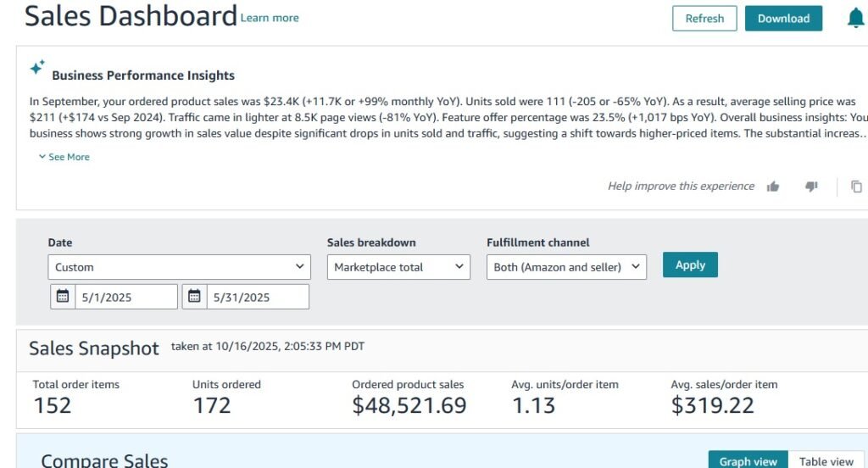Switch to Graph view
The image size is (868, 468).
point(748,461)
